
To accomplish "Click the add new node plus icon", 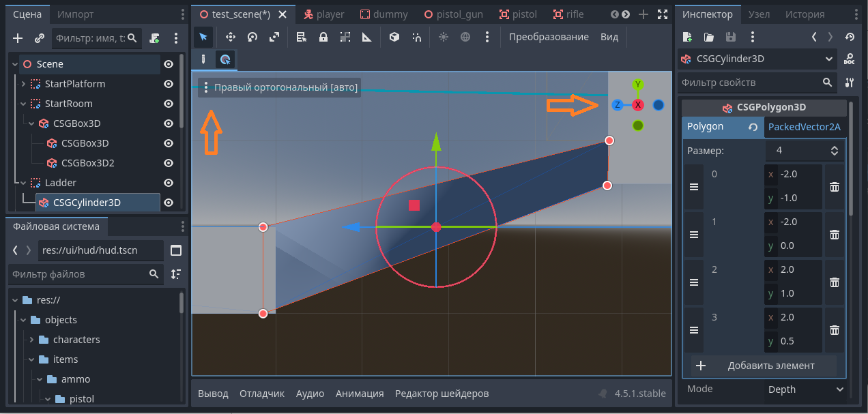I will (18, 38).
